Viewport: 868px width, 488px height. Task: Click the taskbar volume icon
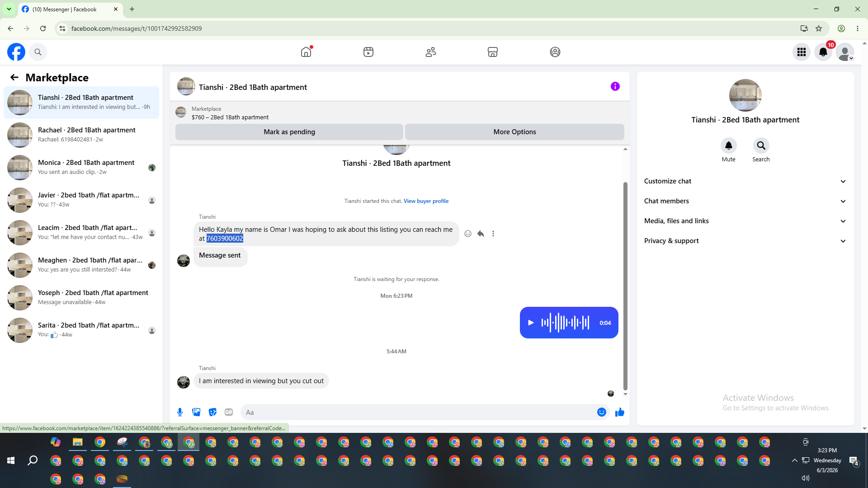(x=805, y=478)
